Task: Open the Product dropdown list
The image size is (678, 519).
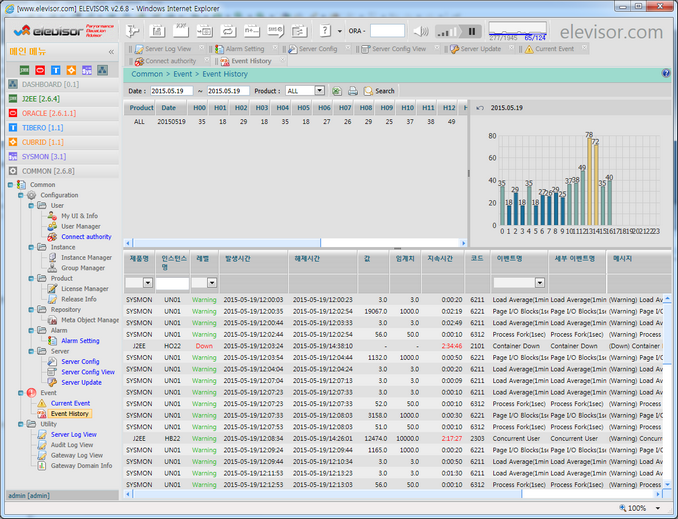Action: coord(321,91)
